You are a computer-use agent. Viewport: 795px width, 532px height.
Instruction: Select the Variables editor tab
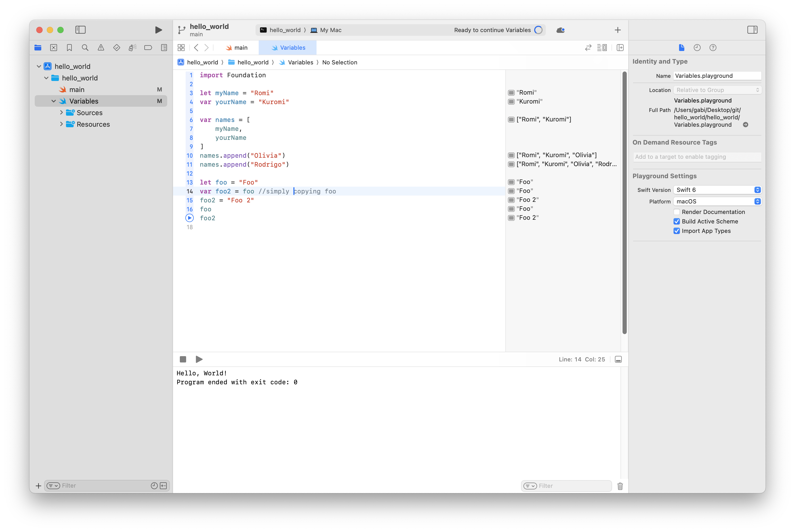tap(288, 48)
